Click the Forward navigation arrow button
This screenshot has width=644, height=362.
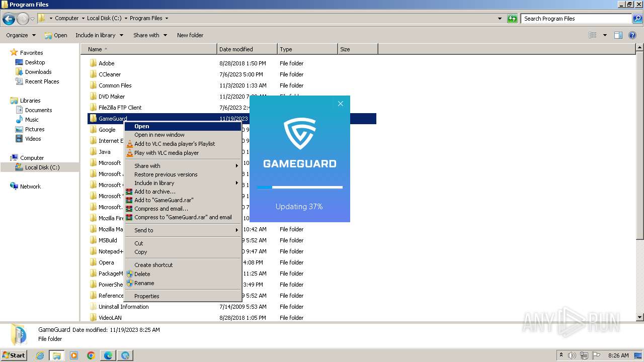click(23, 19)
